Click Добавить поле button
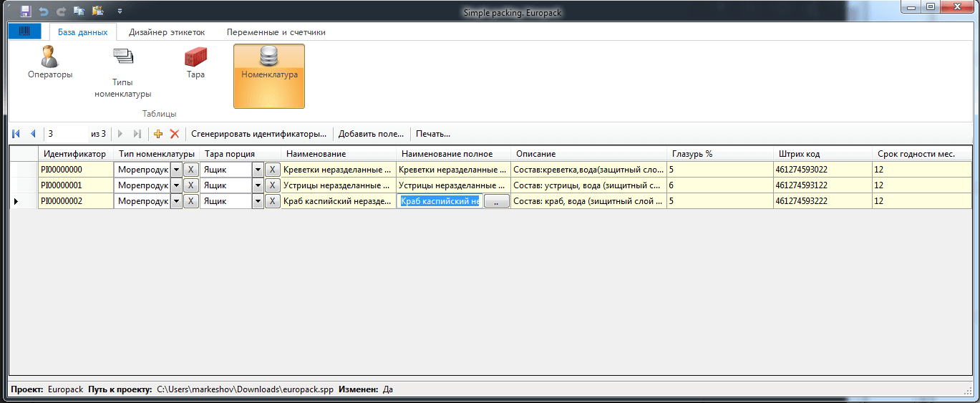980x403 pixels. click(371, 134)
